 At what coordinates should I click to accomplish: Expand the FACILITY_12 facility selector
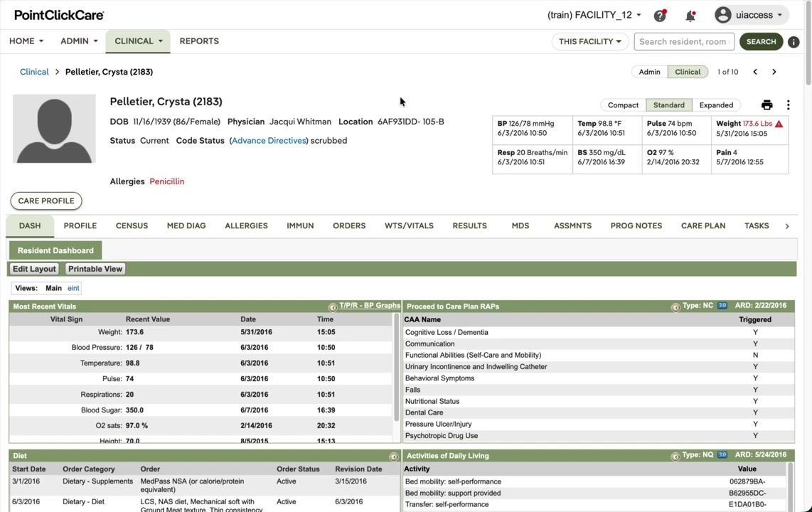[594, 15]
